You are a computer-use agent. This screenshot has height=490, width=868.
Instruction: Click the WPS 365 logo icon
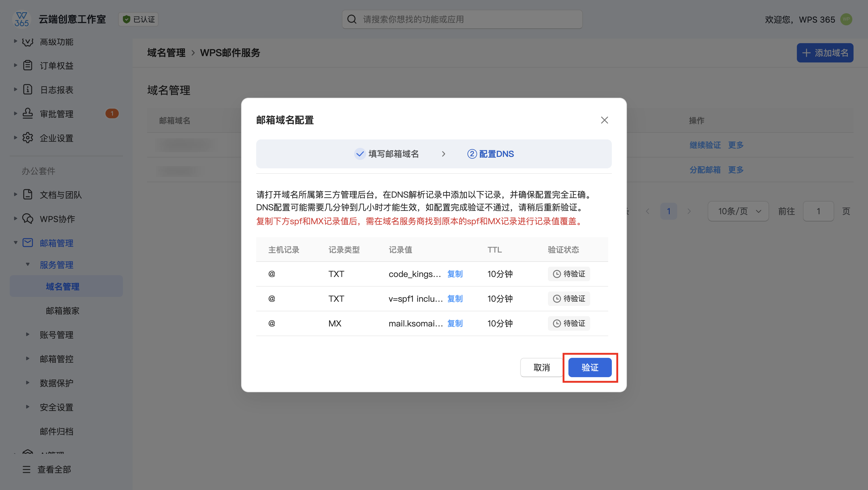click(x=22, y=19)
